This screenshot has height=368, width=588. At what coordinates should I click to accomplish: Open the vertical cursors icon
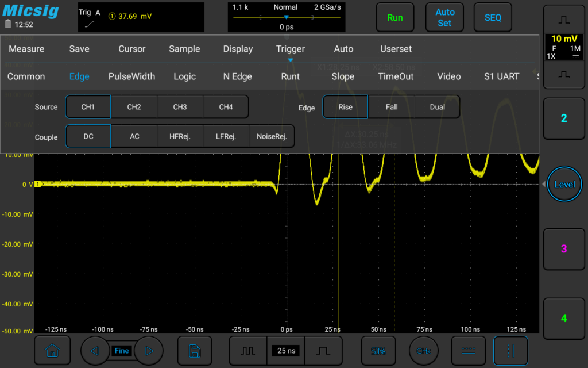click(510, 350)
